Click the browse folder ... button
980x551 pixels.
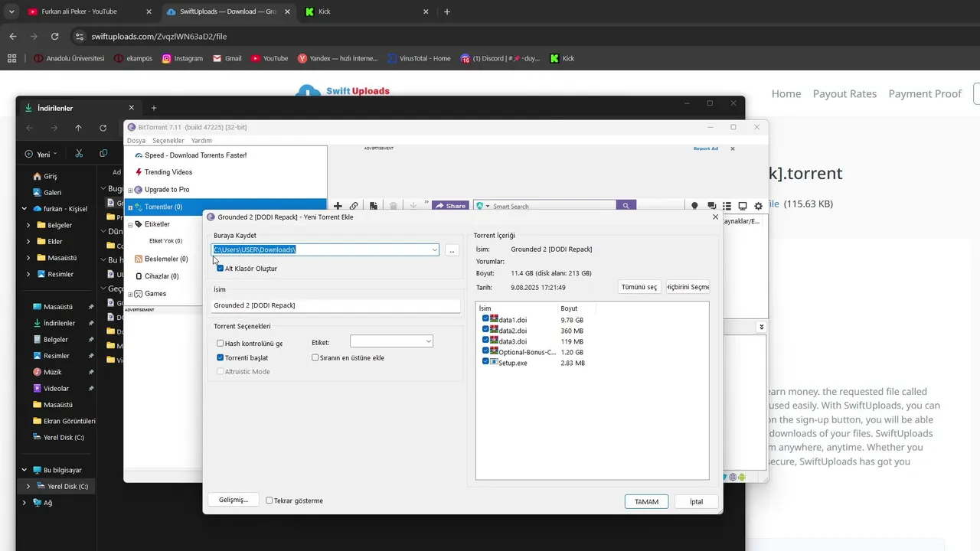(x=452, y=250)
